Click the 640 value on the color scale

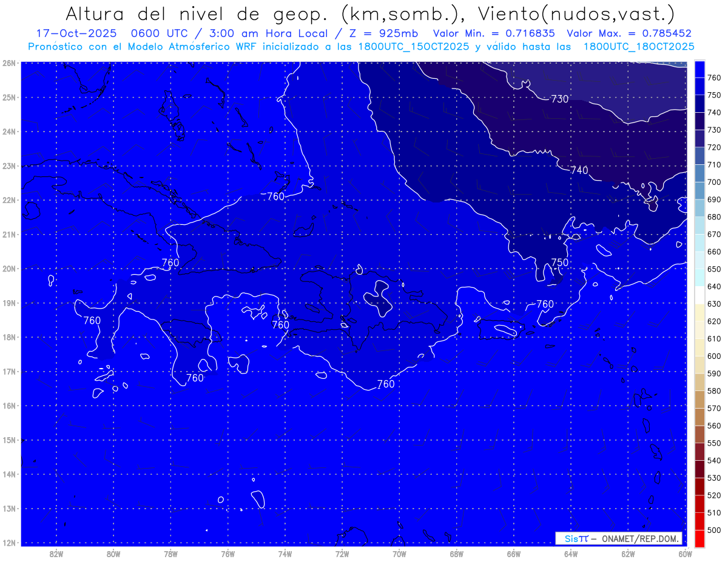point(713,286)
